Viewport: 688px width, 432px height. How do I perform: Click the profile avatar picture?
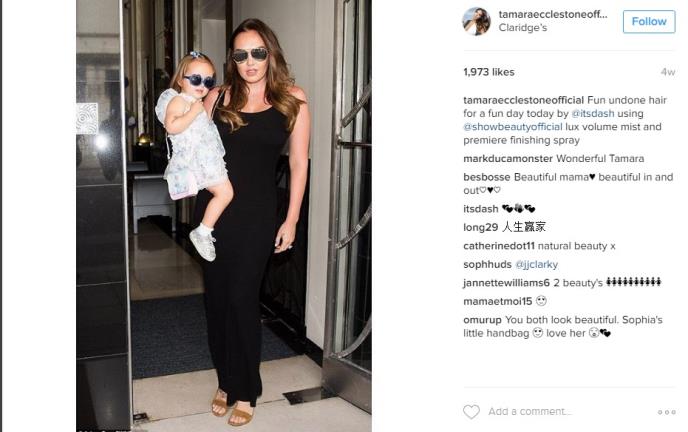[x=476, y=21]
